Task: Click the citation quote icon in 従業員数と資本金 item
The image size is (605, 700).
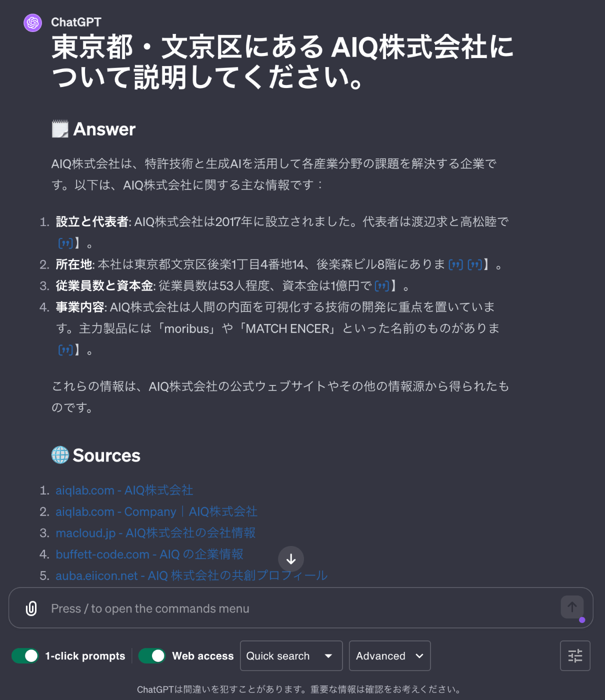Action: pyautogui.click(x=381, y=286)
